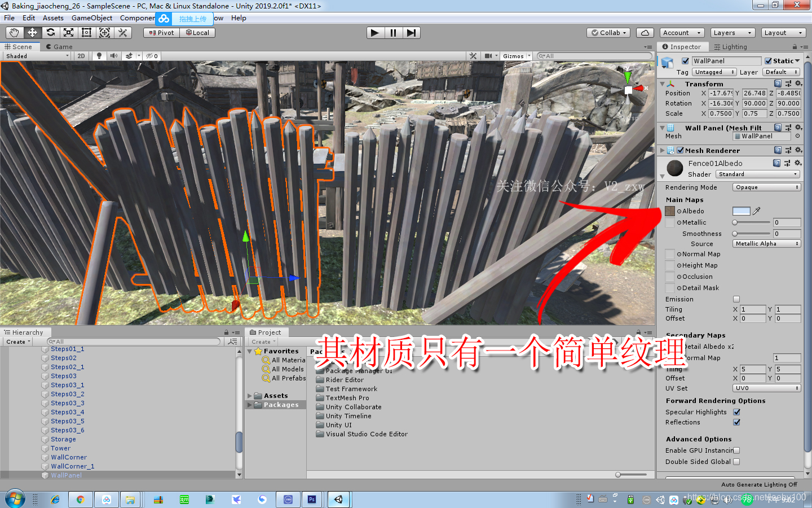Adjust the Smoothness slider

752,234
